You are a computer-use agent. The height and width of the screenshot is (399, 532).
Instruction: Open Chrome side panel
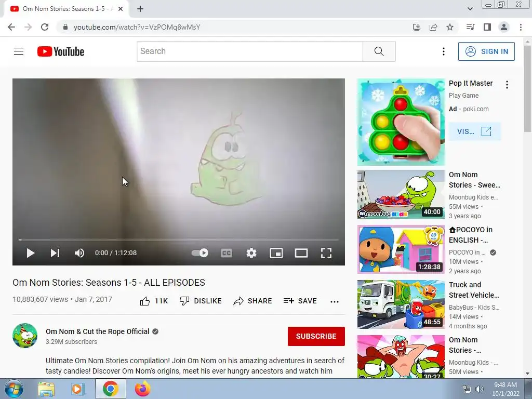(x=487, y=27)
